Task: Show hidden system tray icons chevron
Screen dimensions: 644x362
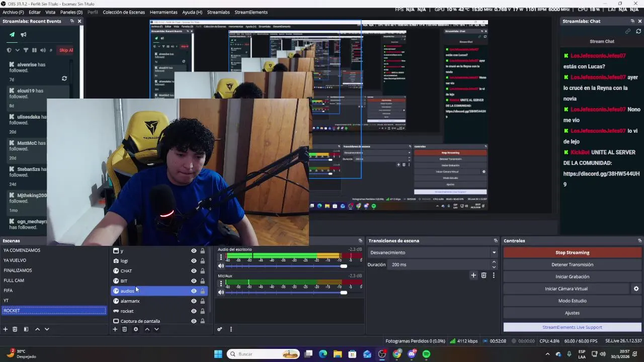Action: [x=547, y=354]
